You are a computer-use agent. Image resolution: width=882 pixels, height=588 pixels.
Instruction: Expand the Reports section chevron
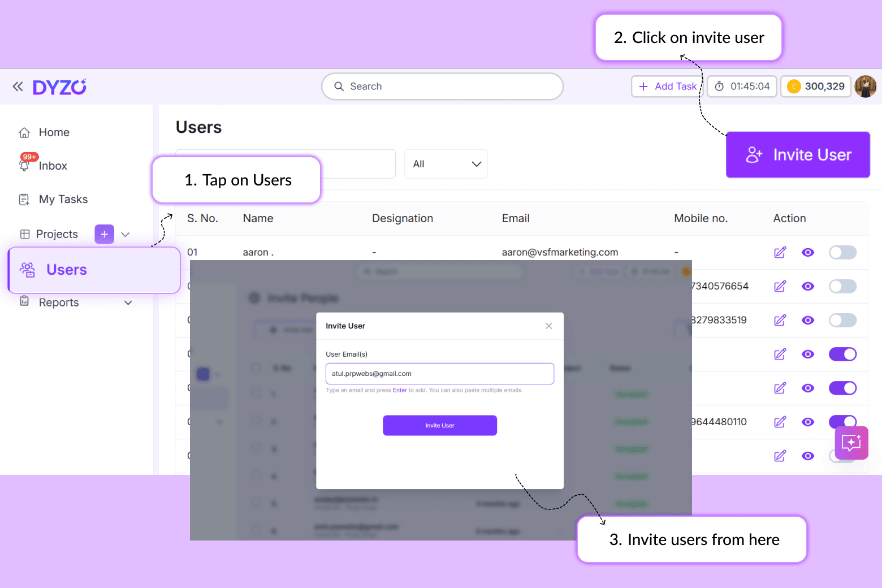[x=128, y=302]
